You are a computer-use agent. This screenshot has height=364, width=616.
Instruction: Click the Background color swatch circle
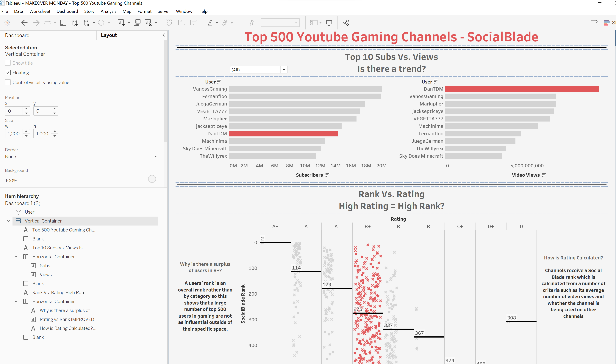[152, 179]
